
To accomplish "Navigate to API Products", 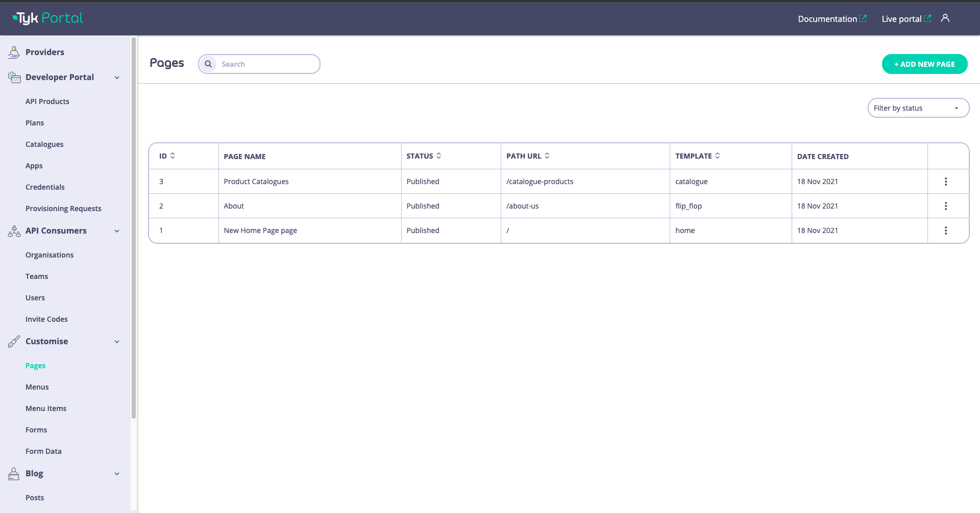I will click(x=47, y=101).
